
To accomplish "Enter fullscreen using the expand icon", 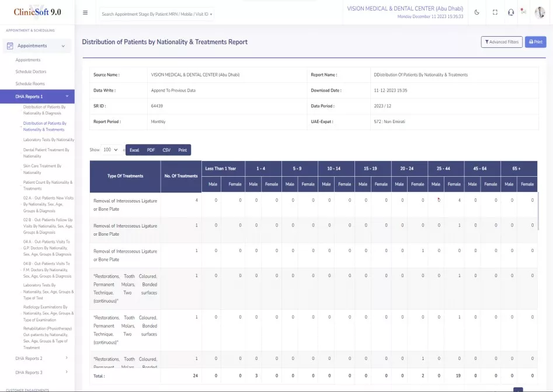I will coord(495,13).
